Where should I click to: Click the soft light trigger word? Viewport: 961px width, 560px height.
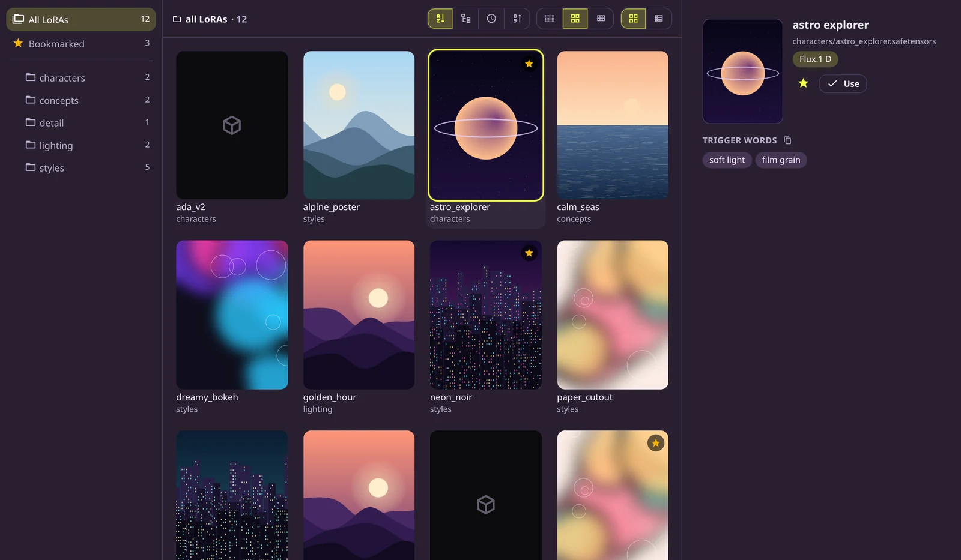[727, 160]
